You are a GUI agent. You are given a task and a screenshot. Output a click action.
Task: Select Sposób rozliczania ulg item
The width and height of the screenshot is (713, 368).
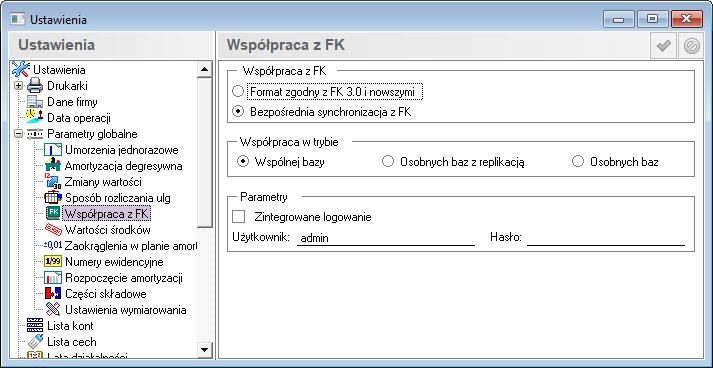[x=118, y=198]
